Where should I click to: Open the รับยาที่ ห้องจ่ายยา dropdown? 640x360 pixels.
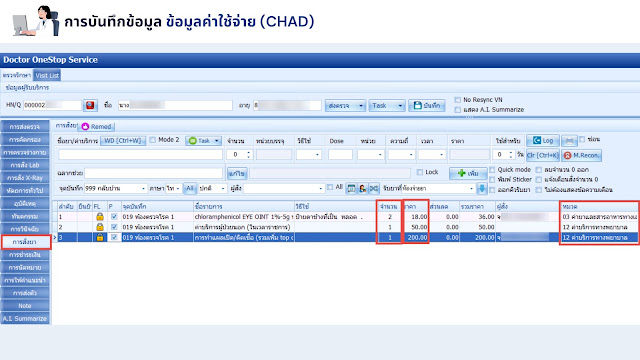point(471,189)
